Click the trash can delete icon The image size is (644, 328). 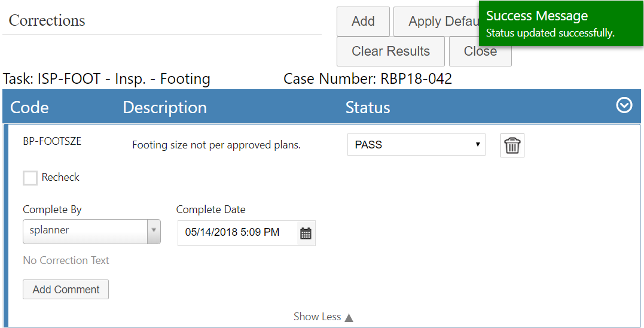pyautogui.click(x=512, y=145)
